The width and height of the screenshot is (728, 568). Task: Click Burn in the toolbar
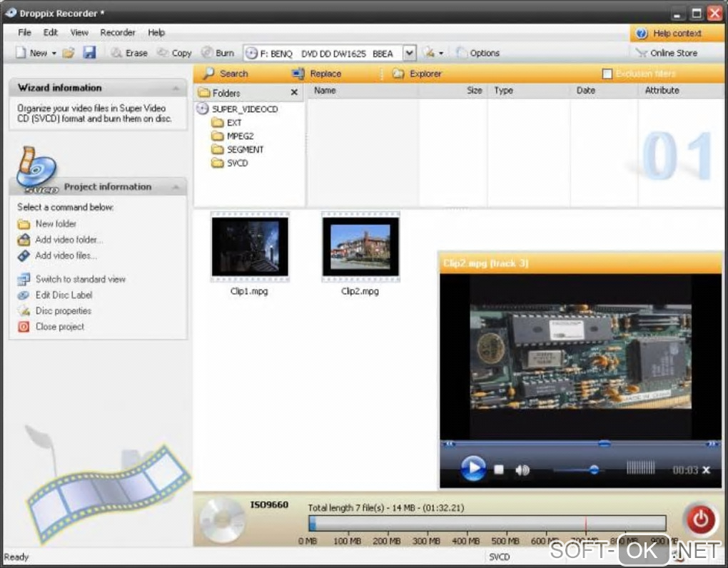click(218, 53)
